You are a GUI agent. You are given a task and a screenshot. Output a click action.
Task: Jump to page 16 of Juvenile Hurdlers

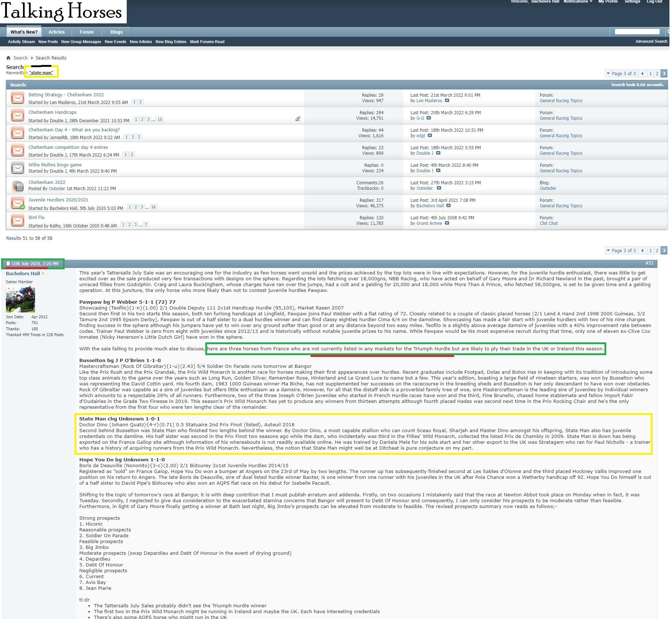[153, 207]
